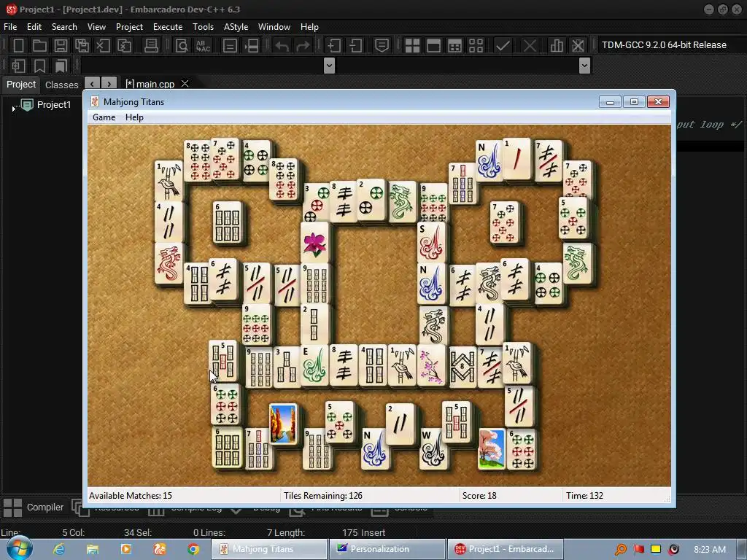Select the pink orchid flower tile
This screenshot has width=747, height=560.
(315, 242)
